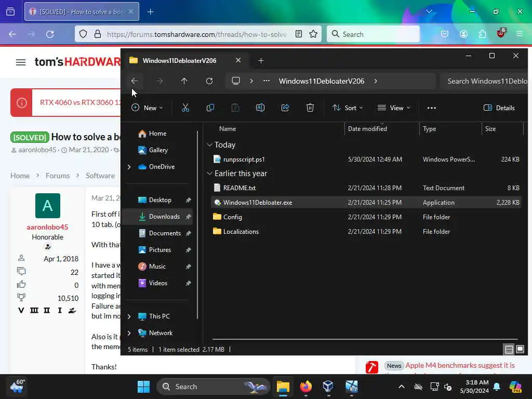Select Gallery in navigation pane

click(x=153, y=150)
